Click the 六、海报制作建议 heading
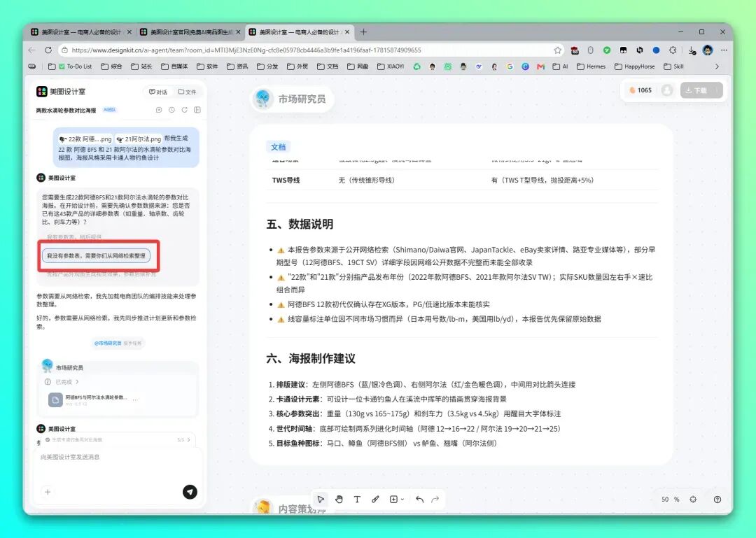The height and width of the screenshot is (538, 756). point(311,359)
